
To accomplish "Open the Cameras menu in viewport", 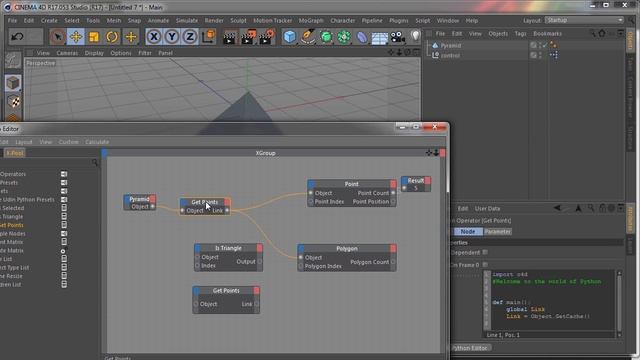I will pyautogui.click(x=67, y=53).
